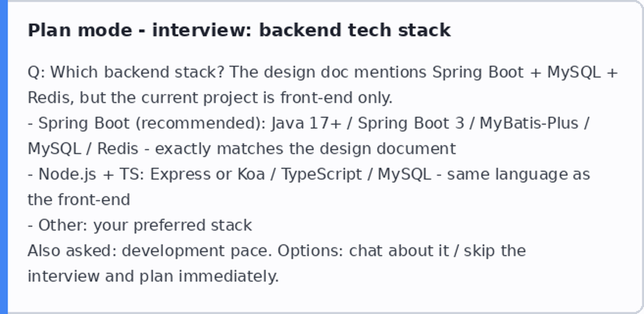Screen dimensions: 644x314
Task: Click the phrase 'interview and plan immediately.'
Action: (x=153, y=277)
